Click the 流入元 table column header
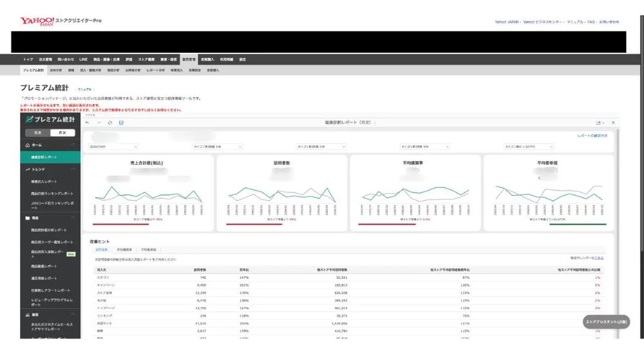644x354 pixels. pos(102,270)
